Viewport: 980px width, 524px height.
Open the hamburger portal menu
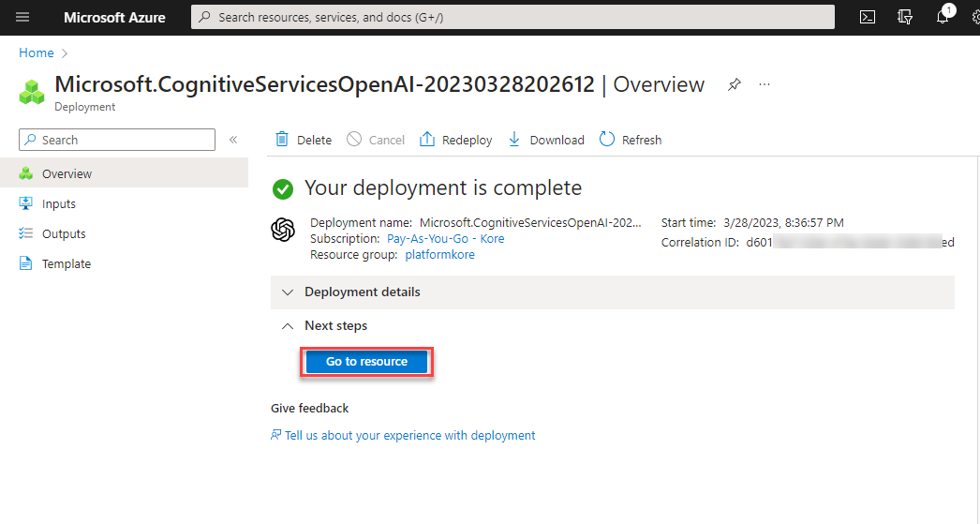[22, 18]
